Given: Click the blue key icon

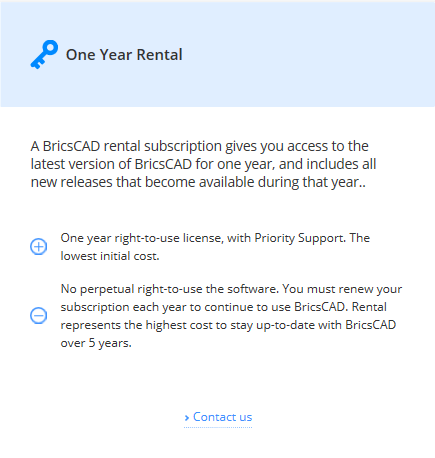Looking at the screenshot, I should 44,55.
